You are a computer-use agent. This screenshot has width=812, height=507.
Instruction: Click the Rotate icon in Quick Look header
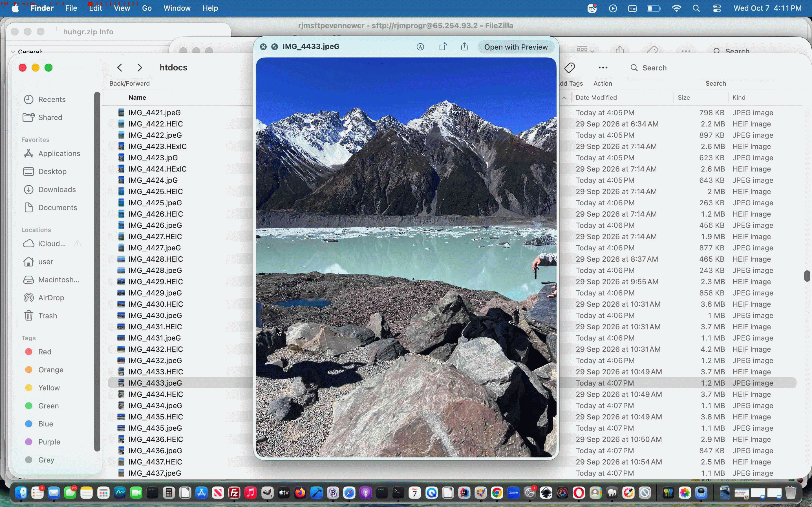click(x=443, y=46)
